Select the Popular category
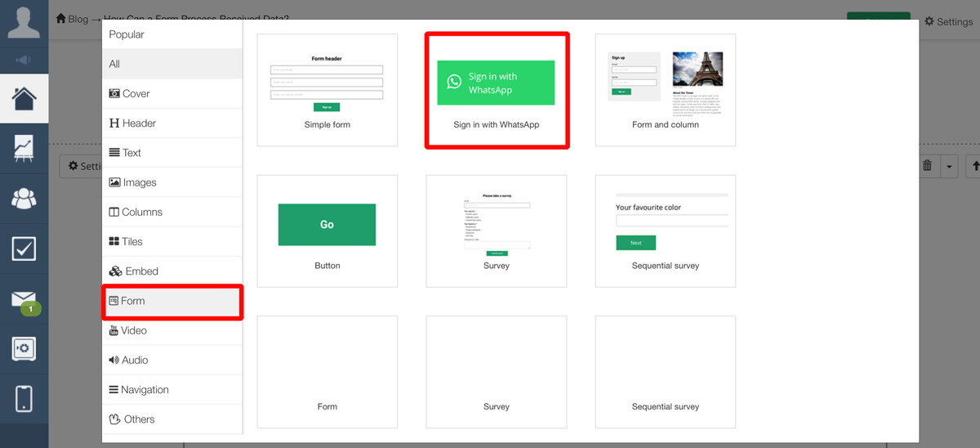Screen dimensions: 980x448 click(x=172, y=34)
